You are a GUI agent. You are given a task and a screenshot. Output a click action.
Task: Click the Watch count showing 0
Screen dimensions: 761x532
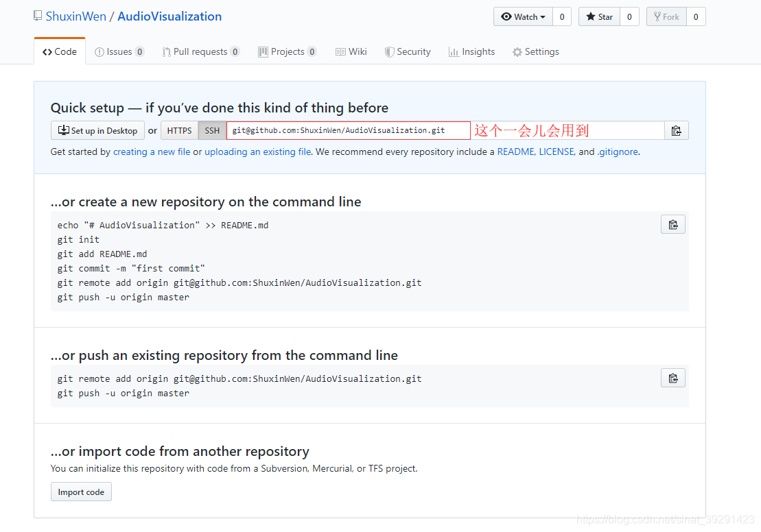click(562, 16)
